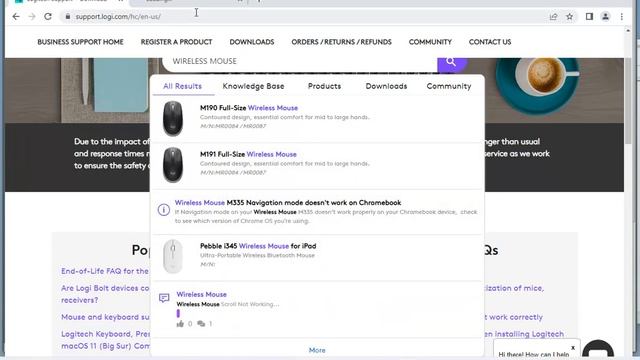Click the chat bubble icon beside community post
Viewport: 640px width, 360px height.
164,298
